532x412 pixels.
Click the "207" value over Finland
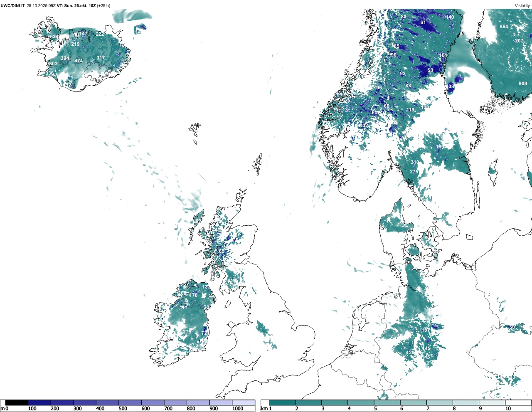point(519,41)
